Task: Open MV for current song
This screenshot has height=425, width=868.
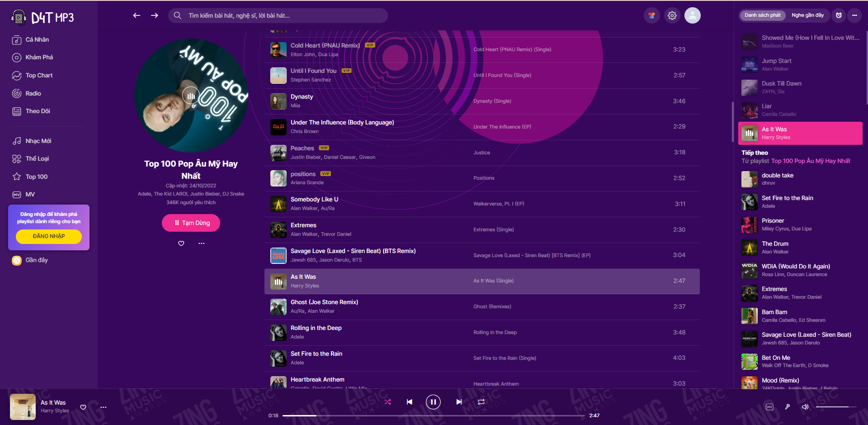Action: pos(769,407)
